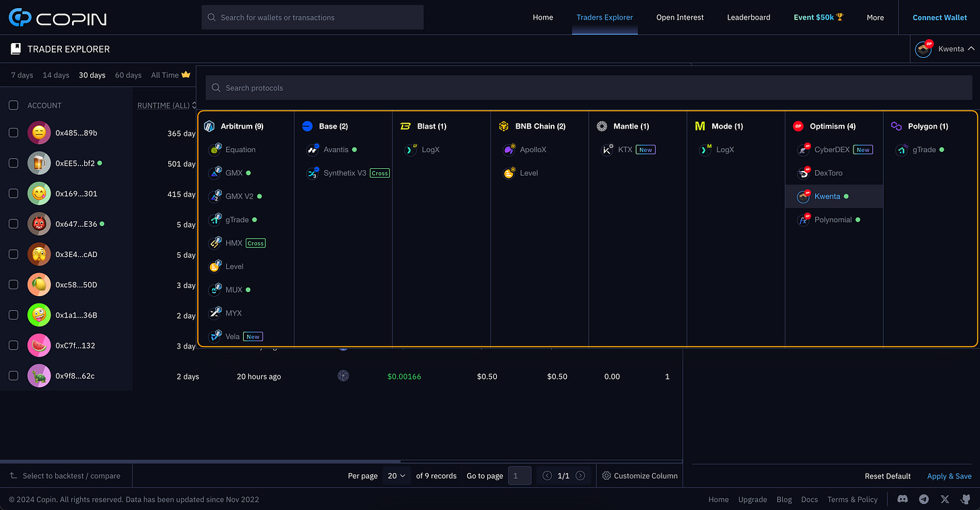Image resolution: width=980 pixels, height=510 pixels.
Task: Go to Home tab
Action: tap(542, 17)
